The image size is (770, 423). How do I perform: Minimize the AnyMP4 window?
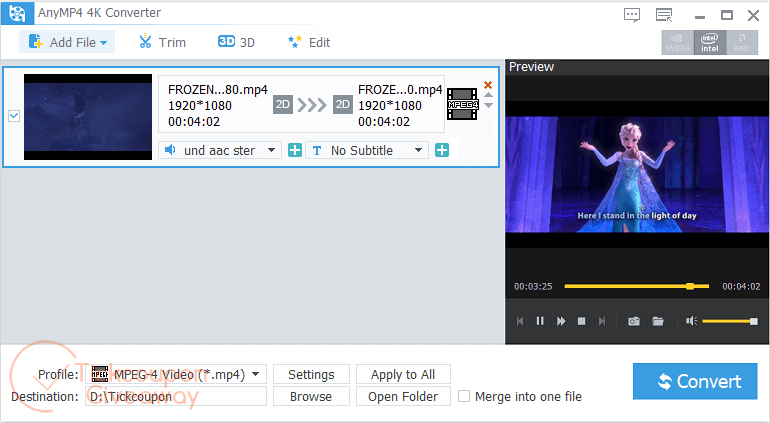700,16
